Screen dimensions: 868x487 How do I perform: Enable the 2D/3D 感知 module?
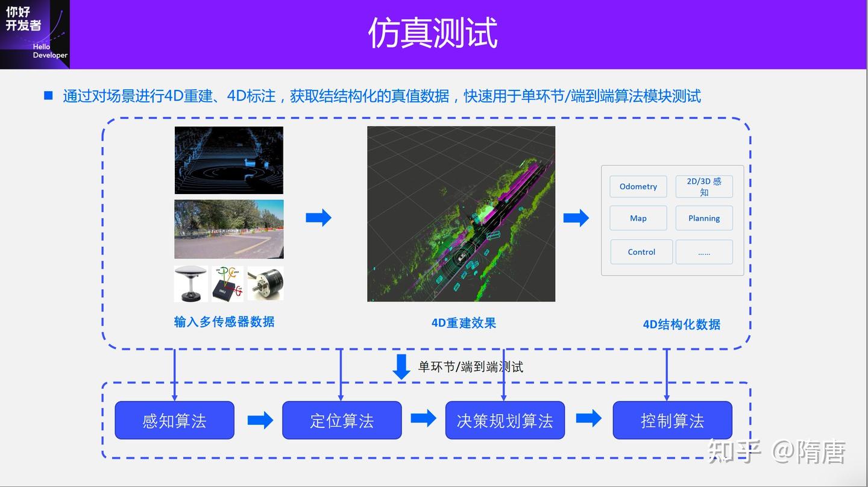click(x=703, y=186)
